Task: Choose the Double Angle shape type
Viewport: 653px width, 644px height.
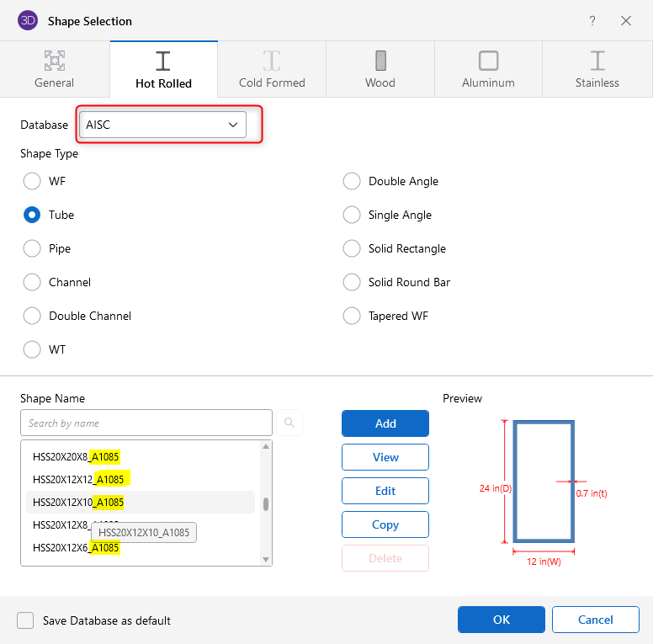Action: pos(352,181)
